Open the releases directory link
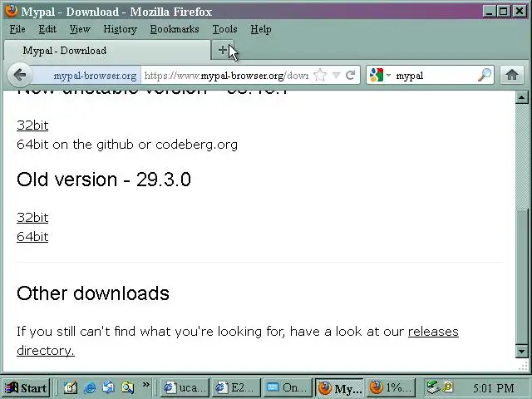The image size is (532, 399). tap(433, 332)
